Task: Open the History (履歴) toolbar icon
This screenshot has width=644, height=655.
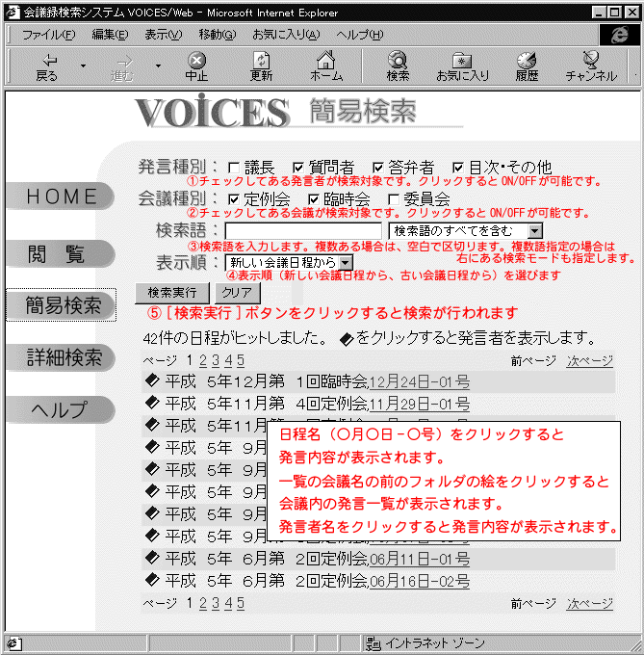Action: pyautogui.click(x=526, y=65)
